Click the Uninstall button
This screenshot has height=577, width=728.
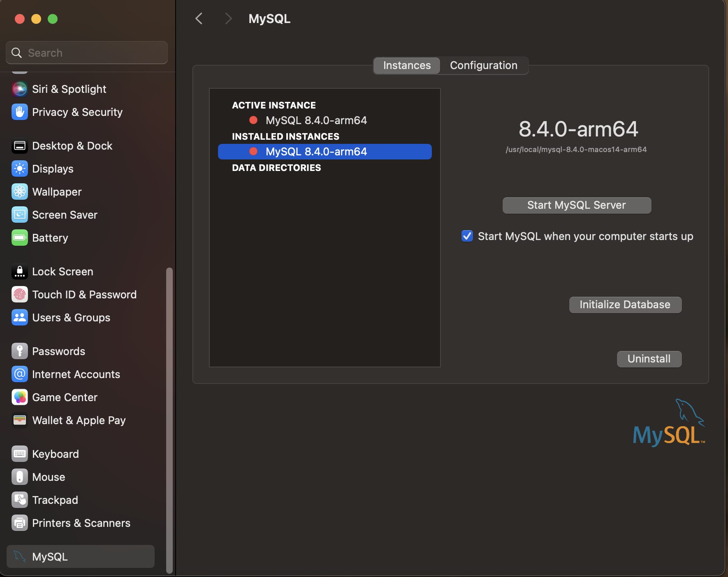click(649, 359)
